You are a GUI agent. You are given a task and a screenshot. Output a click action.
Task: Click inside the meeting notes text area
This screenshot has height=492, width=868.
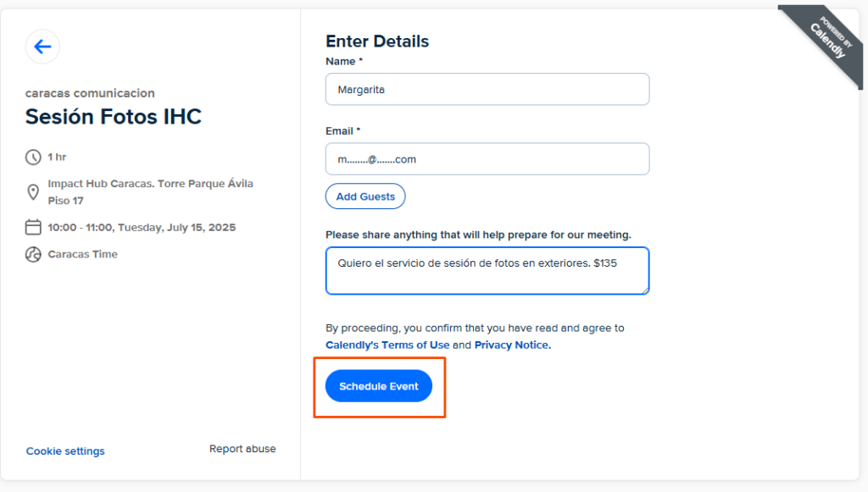[x=487, y=271]
